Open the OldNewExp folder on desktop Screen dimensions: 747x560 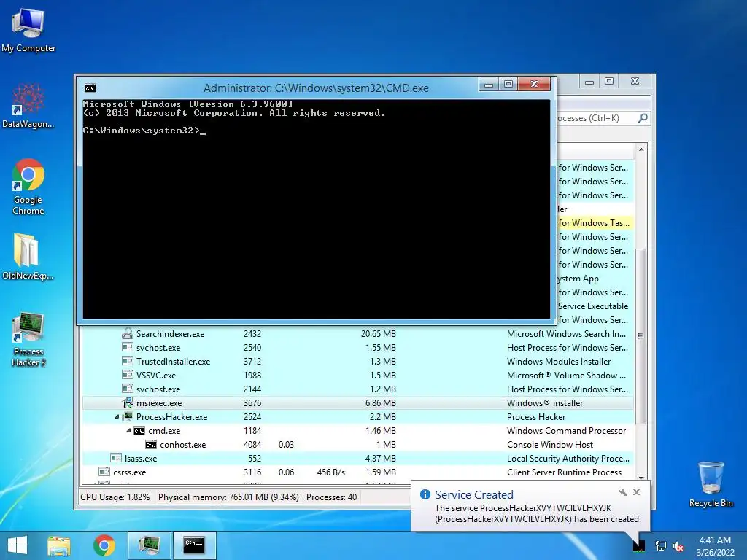(28, 257)
